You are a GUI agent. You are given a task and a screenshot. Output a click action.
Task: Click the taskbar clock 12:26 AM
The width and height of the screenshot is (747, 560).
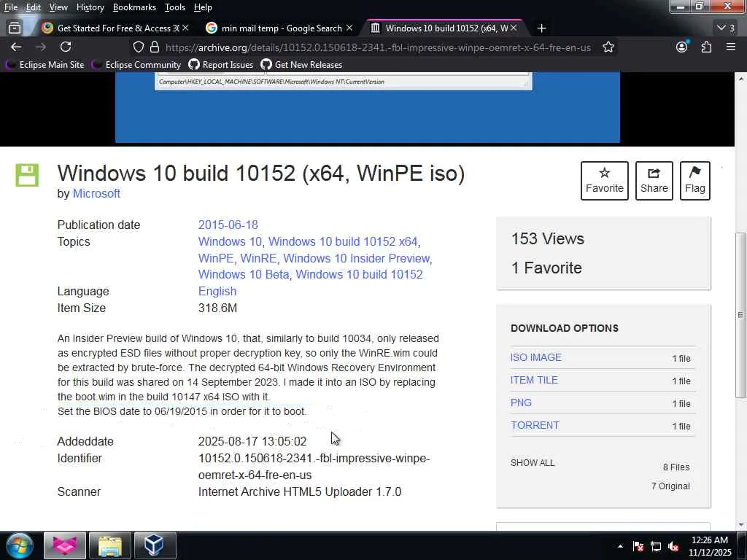point(710,546)
